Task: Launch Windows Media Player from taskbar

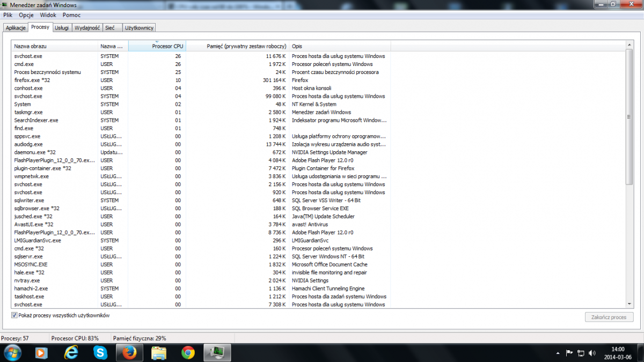Action: [x=41, y=352]
